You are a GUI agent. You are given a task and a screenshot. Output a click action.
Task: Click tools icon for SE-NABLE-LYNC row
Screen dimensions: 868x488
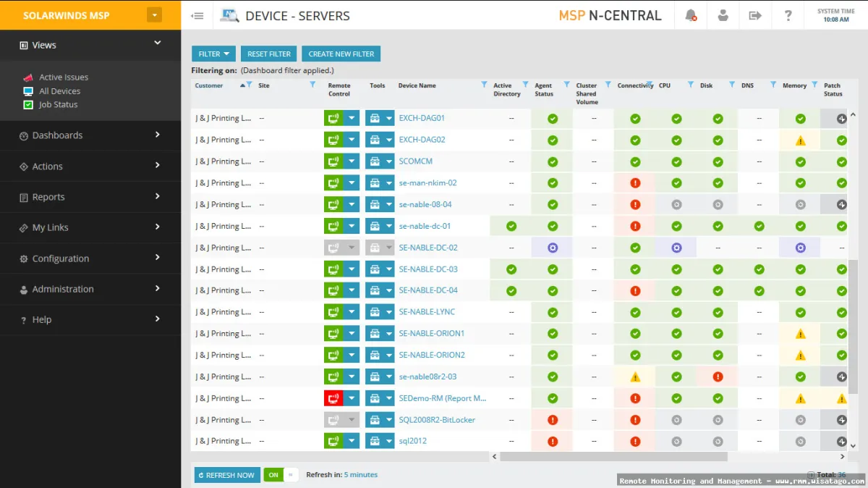click(375, 312)
